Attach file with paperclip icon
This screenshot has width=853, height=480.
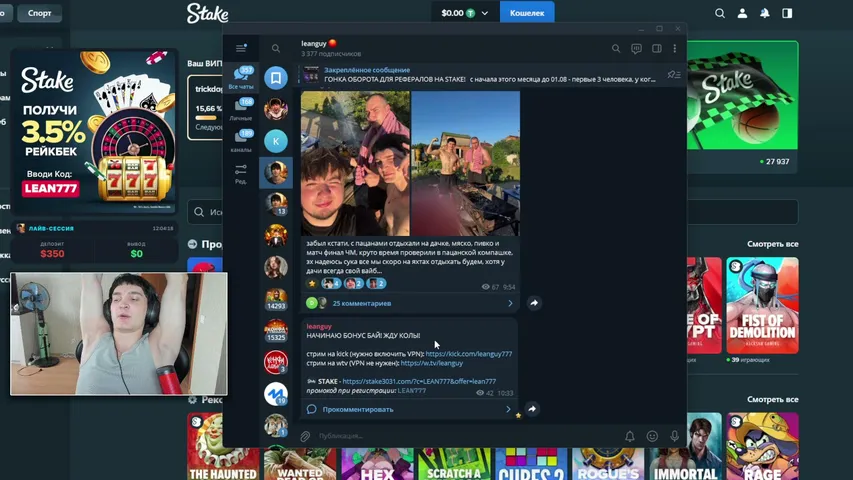click(x=305, y=436)
